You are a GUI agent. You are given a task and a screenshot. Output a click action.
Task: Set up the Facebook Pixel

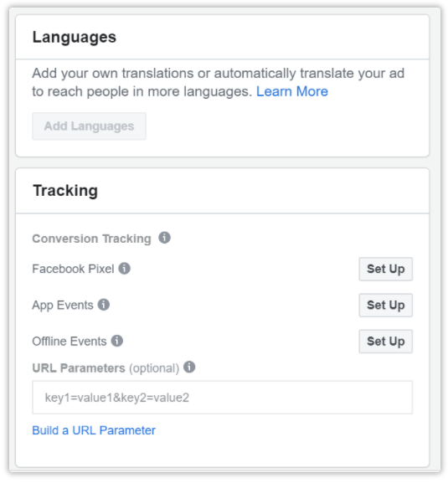(x=385, y=269)
